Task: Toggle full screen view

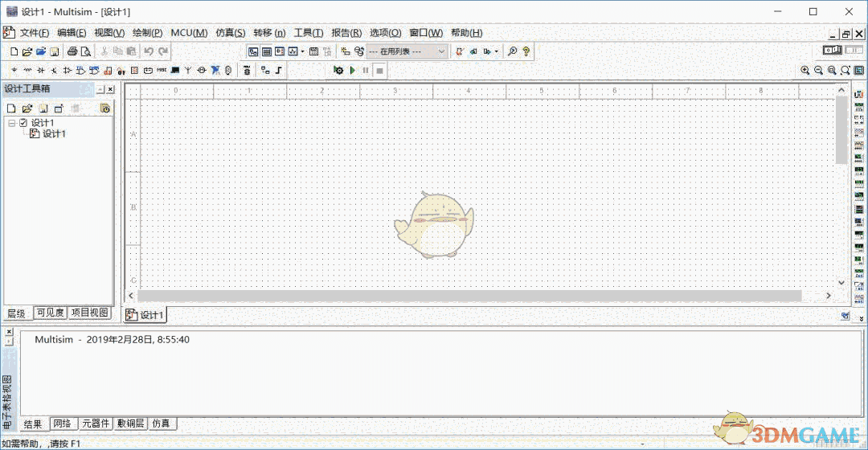Action: pos(858,70)
